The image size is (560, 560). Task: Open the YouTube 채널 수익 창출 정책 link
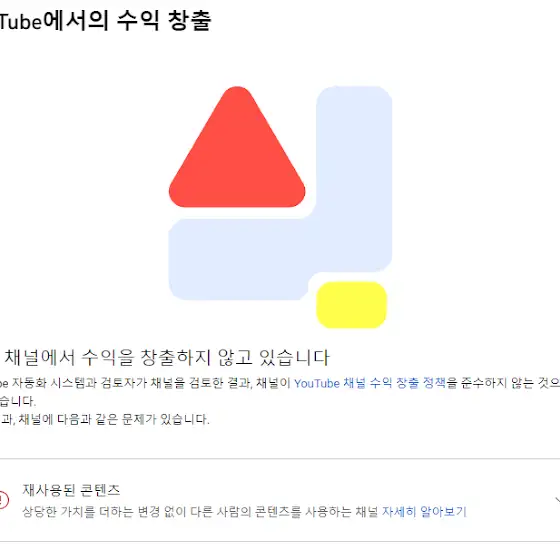pos(370,383)
